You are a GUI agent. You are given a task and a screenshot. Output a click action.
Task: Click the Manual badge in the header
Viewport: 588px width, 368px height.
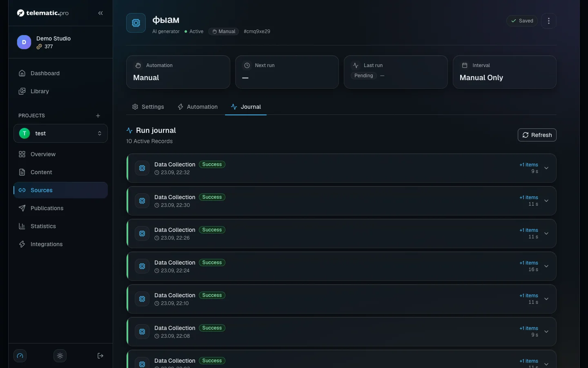click(224, 31)
